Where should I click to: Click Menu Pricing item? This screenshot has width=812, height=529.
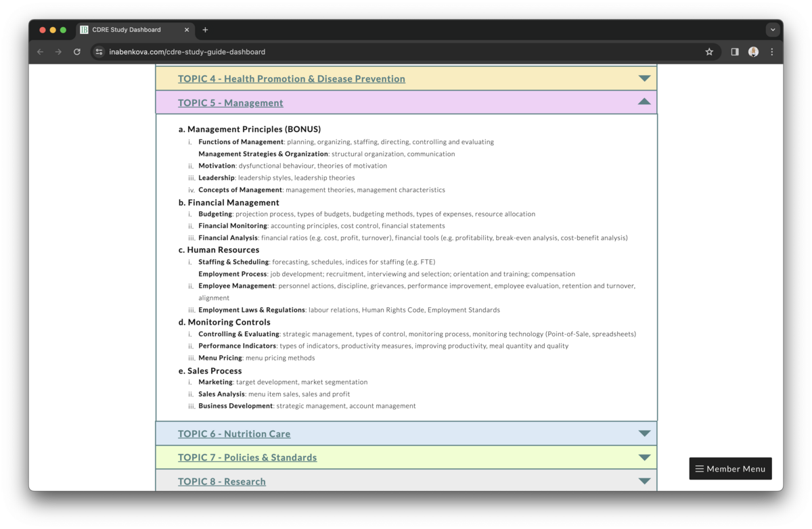click(220, 358)
